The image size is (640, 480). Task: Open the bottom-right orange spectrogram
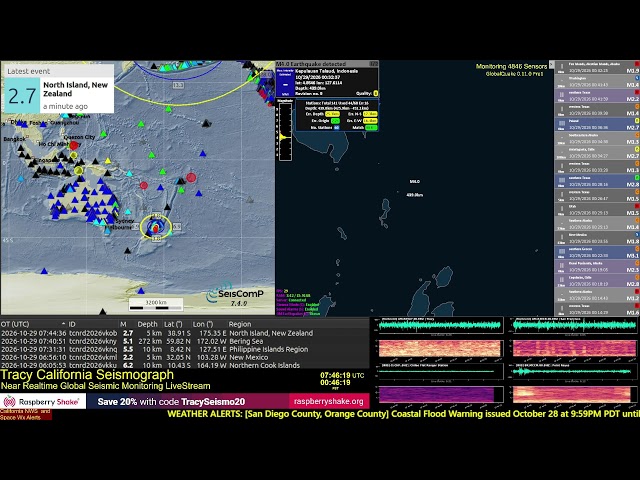click(x=573, y=395)
